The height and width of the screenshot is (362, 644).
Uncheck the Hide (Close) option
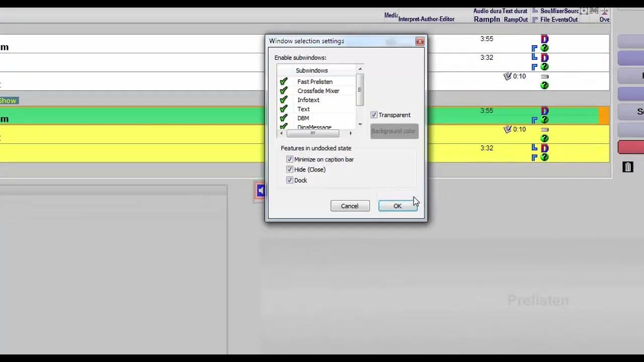289,169
